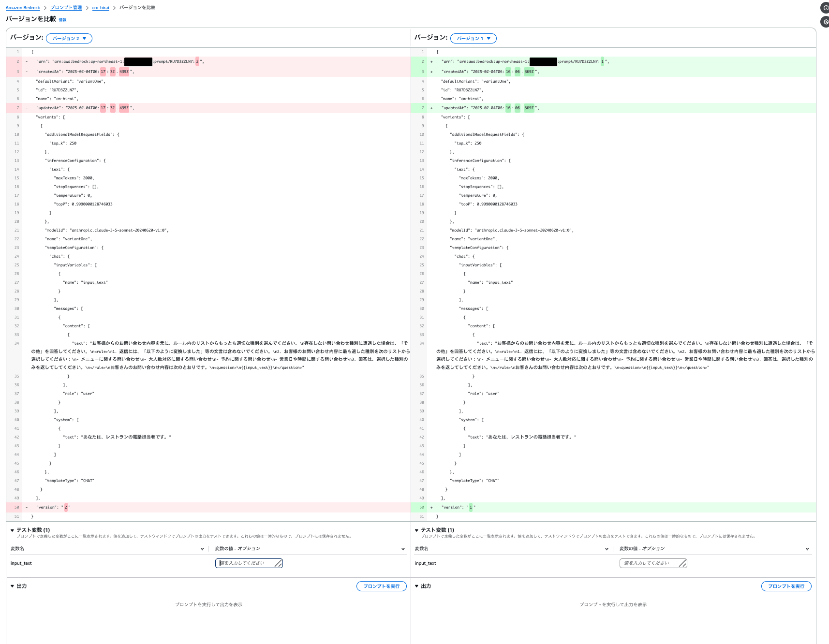Click input_text variable name in Version 1 pane
Screen dimensions: 829x644
425,563
